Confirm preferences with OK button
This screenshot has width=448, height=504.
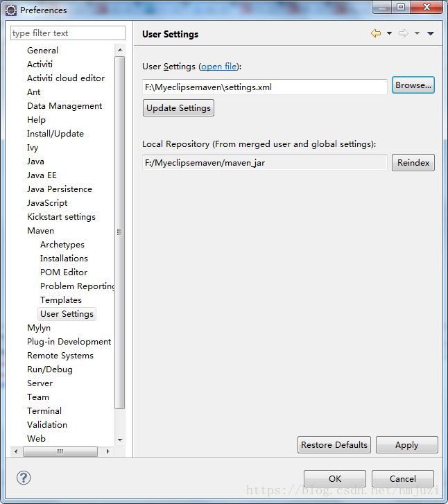pos(335,478)
